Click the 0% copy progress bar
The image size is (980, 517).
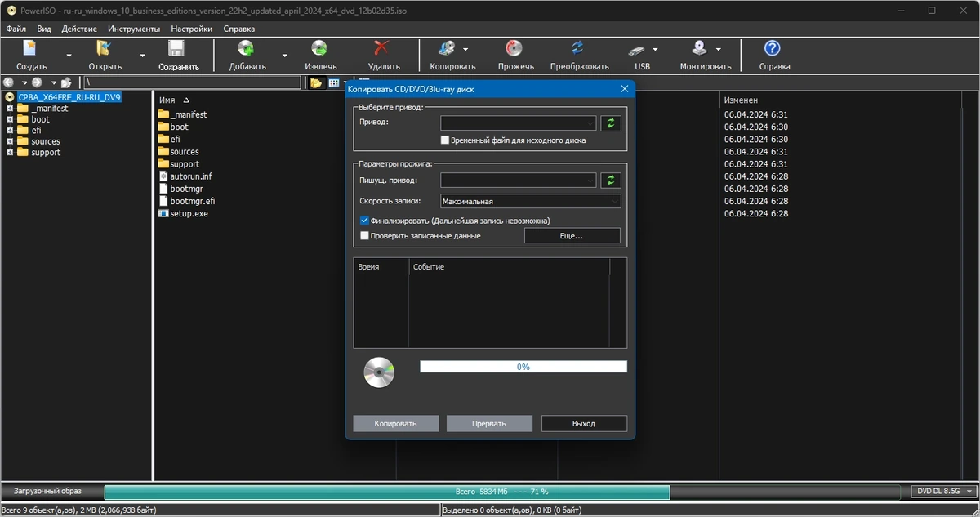tap(523, 367)
